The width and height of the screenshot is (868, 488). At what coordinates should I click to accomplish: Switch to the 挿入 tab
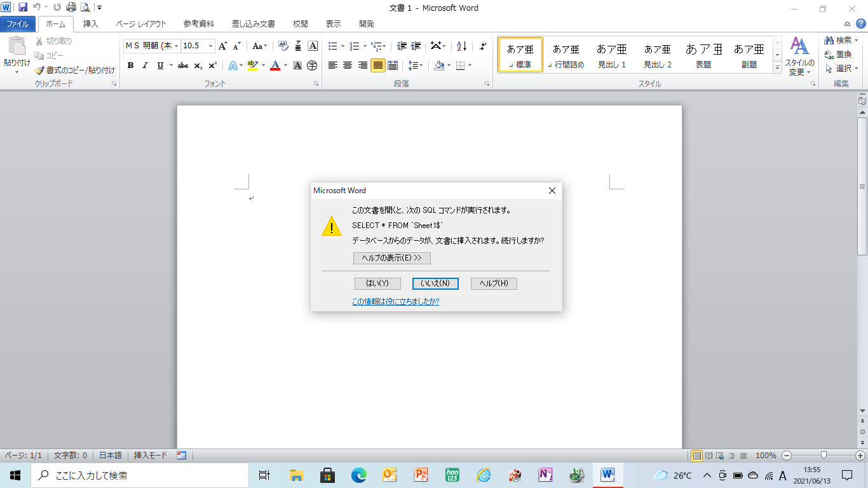tap(91, 24)
